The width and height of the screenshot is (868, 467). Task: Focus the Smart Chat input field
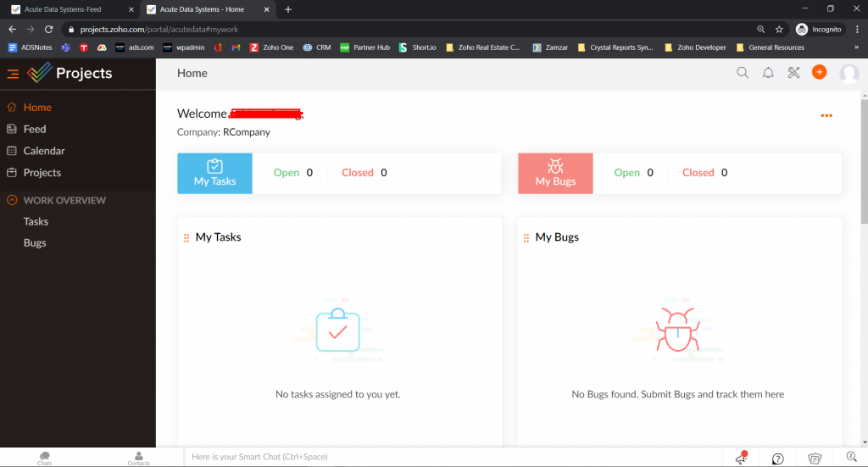[453, 457]
